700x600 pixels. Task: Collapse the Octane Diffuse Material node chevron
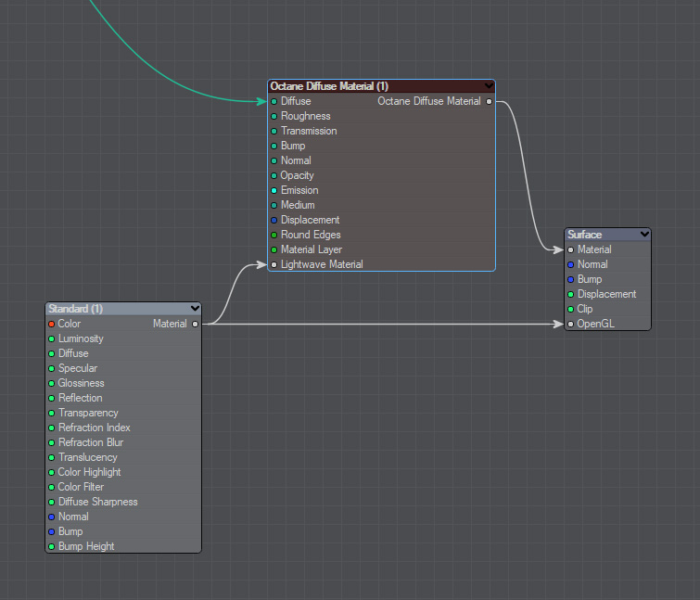[489, 85]
